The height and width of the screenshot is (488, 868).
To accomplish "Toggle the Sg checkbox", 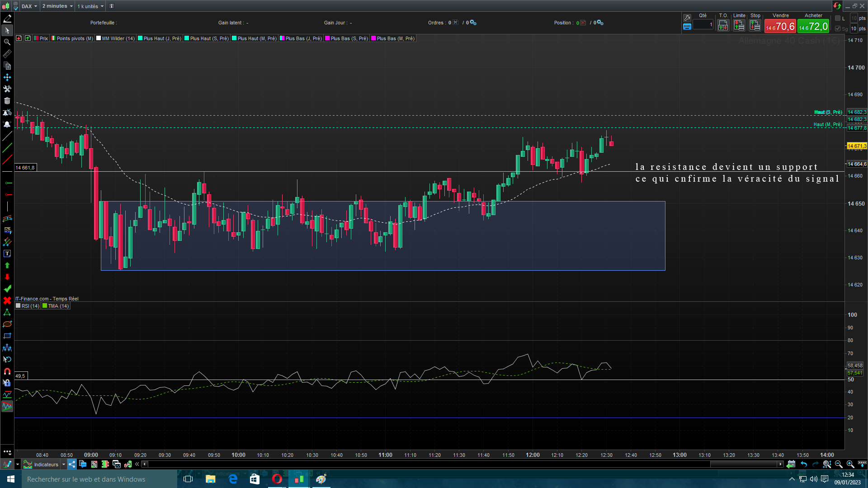I will point(838,28).
